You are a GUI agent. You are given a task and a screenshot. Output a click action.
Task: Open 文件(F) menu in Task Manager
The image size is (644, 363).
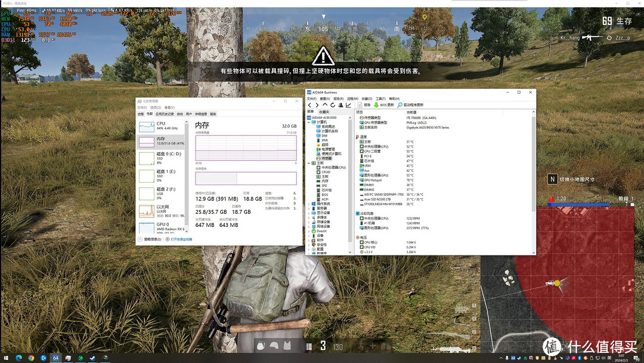(142, 107)
